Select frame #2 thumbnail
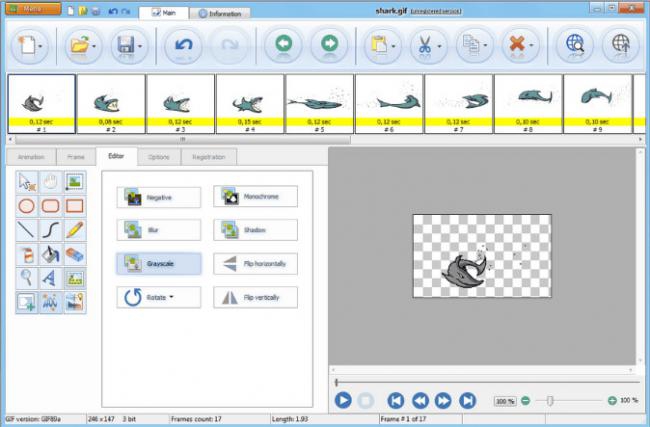 (111, 104)
